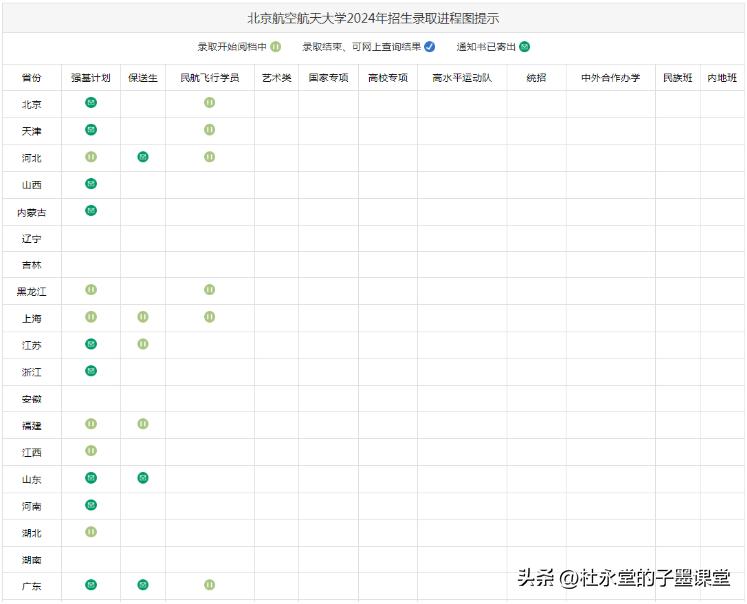Screen dimensions: 747x604
Task: Click 山东 保送生 mailed icon
Action: [x=143, y=478]
